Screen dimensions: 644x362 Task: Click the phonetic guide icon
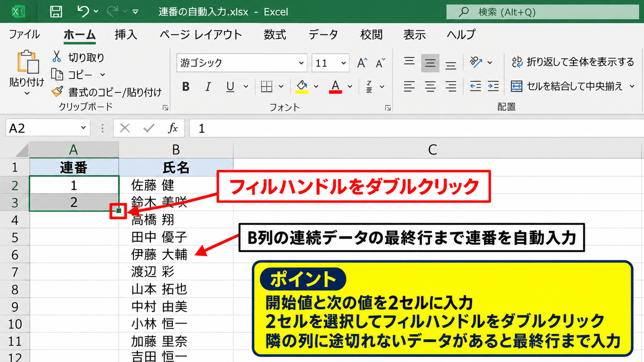[x=369, y=87]
